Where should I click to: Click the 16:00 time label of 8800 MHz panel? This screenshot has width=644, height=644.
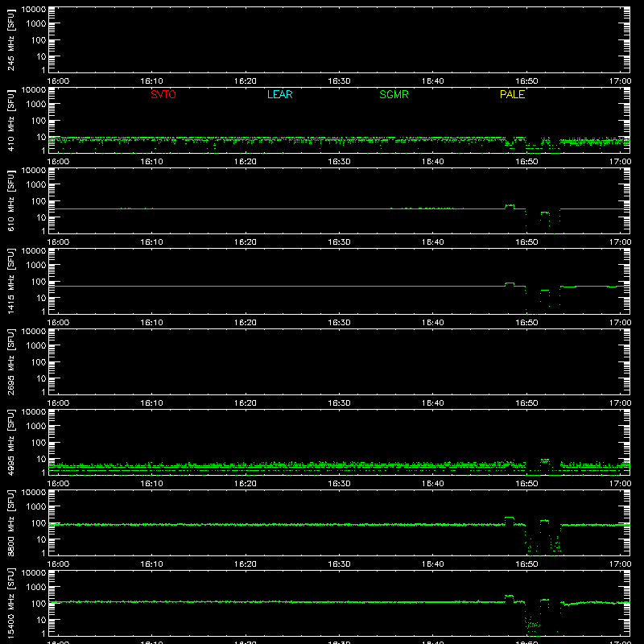(58, 564)
